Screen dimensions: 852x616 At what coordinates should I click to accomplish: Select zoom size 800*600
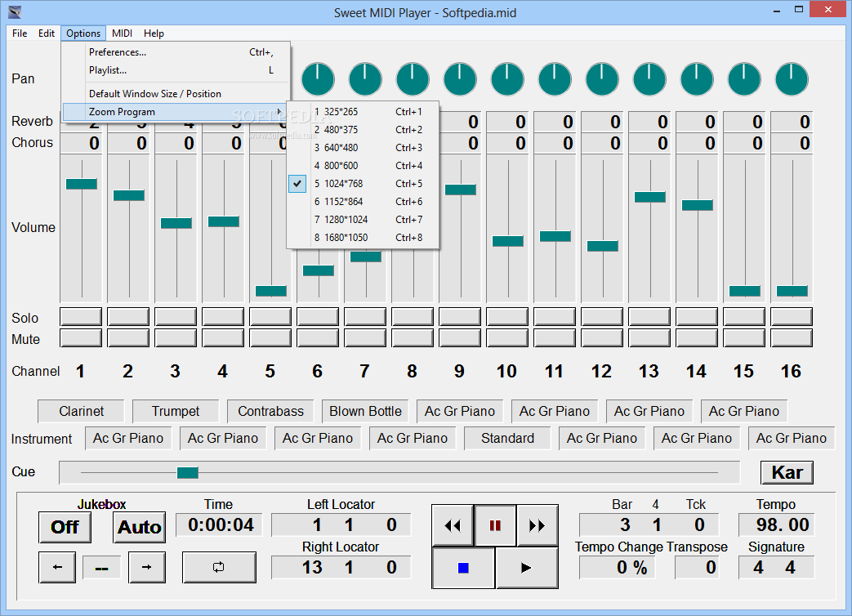[363, 165]
